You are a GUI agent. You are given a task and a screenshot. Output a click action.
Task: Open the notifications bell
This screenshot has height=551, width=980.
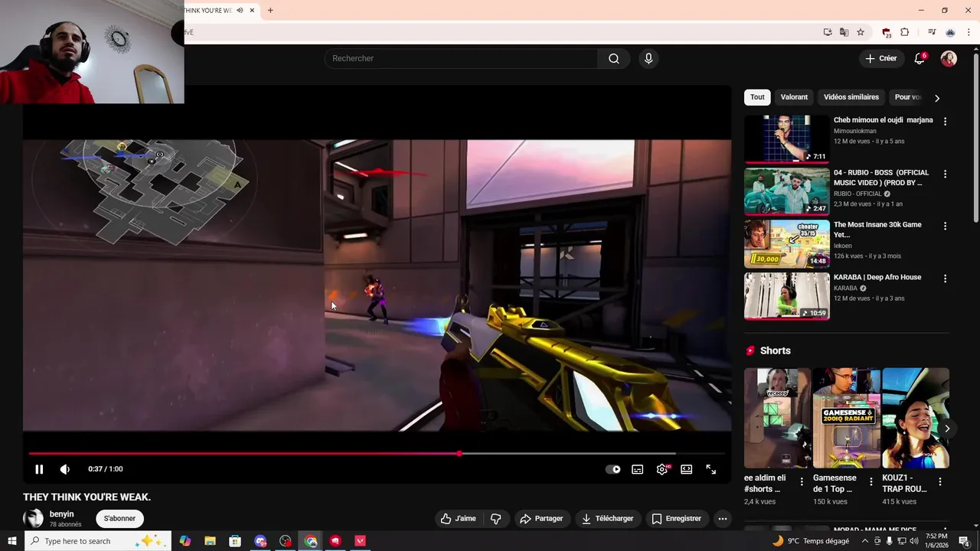click(920, 59)
